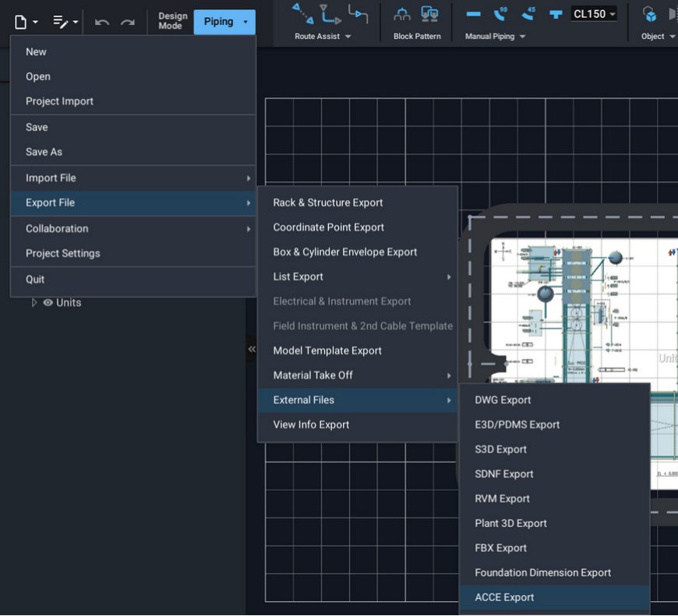The width and height of the screenshot is (678, 616).
Task: Select Coordinate Point Export
Action: point(358,227)
